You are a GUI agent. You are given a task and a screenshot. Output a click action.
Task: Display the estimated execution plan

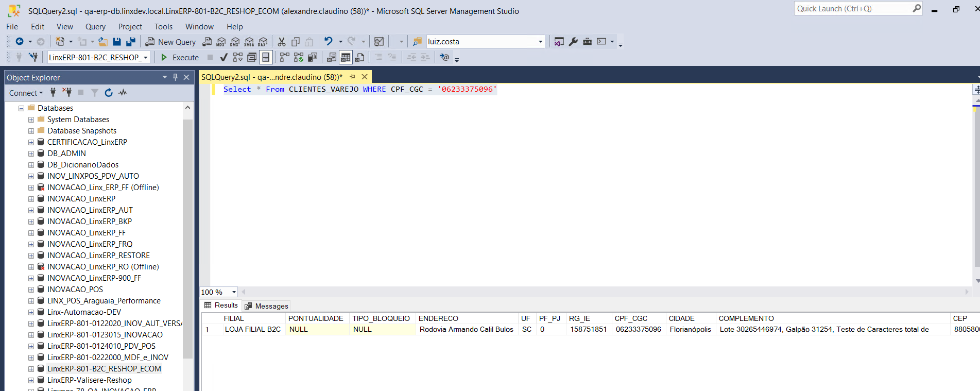coord(237,57)
